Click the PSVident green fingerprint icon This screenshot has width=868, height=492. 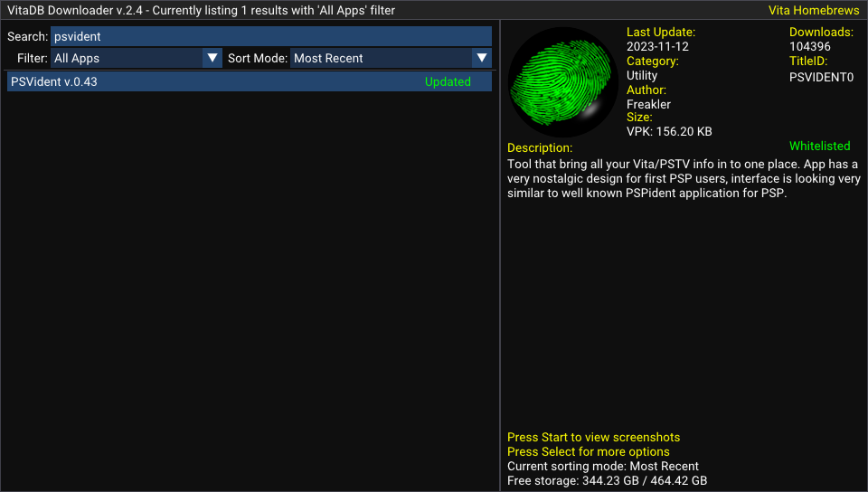coord(563,82)
